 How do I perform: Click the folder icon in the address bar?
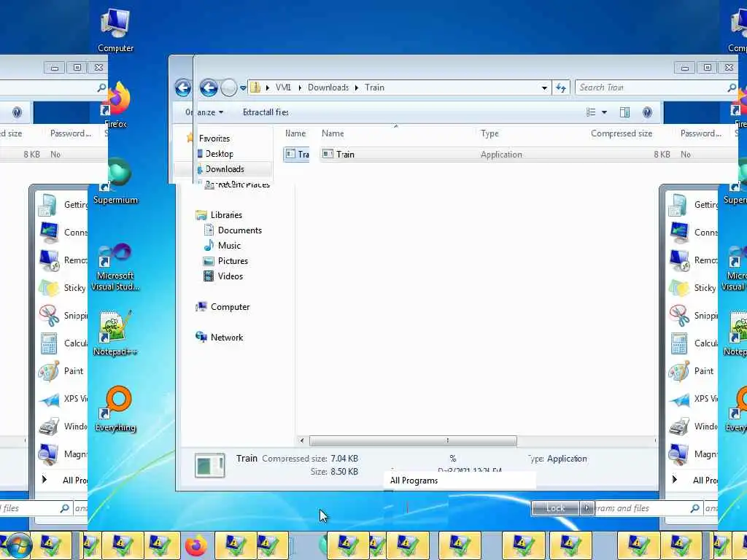point(255,87)
